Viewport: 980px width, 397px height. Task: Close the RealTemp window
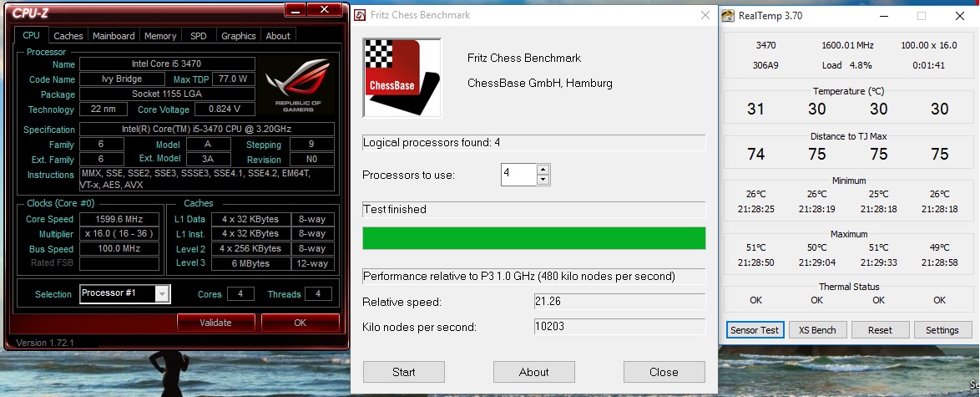pos(959,16)
